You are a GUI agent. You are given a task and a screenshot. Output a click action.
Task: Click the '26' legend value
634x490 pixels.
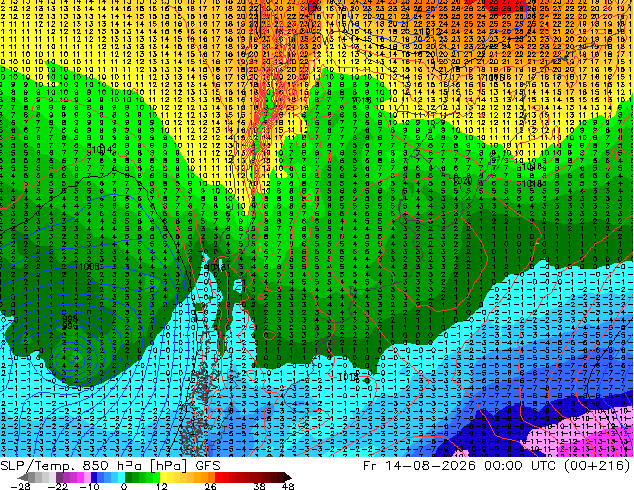coord(210,486)
